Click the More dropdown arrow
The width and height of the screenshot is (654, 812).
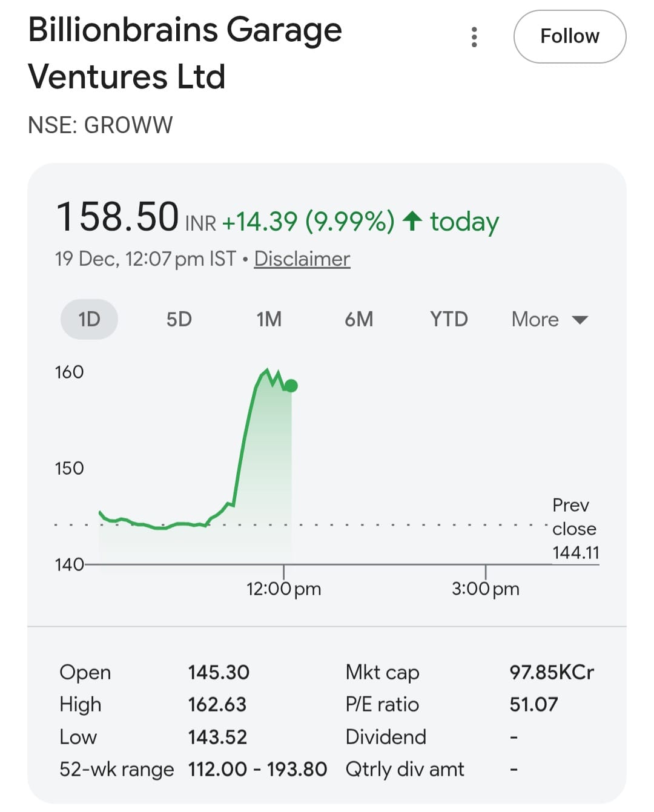[580, 320]
